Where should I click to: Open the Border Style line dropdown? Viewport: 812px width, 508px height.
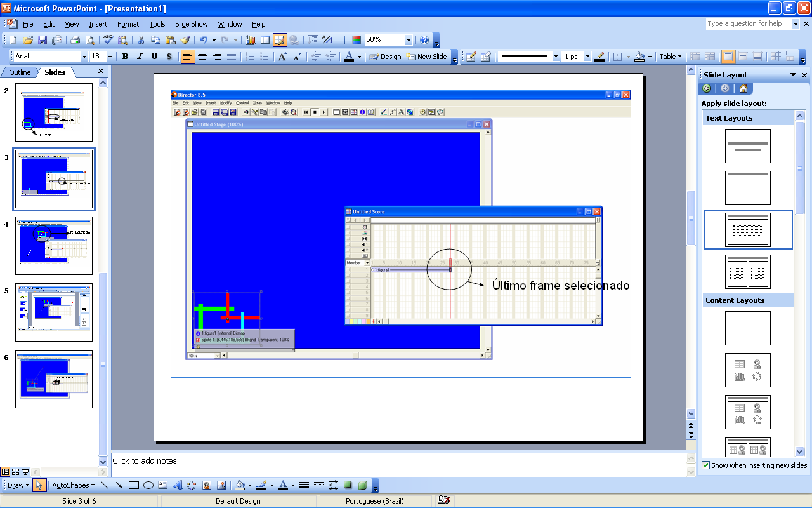[556, 57]
